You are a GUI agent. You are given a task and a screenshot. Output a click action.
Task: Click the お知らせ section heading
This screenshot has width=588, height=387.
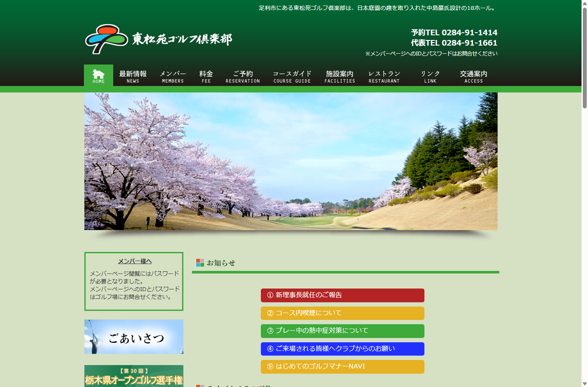tap(221, 263)
